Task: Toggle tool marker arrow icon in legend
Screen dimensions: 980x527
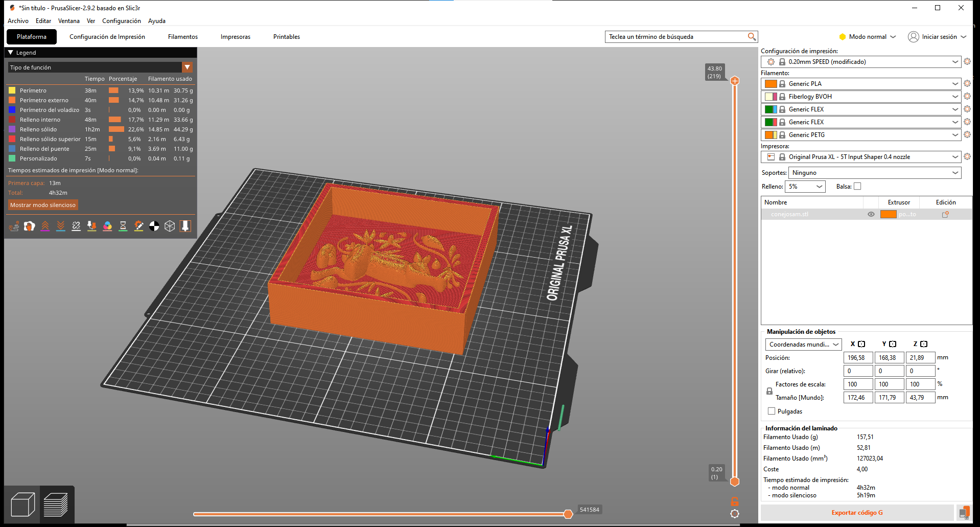Action: click(x=185, y=226)
